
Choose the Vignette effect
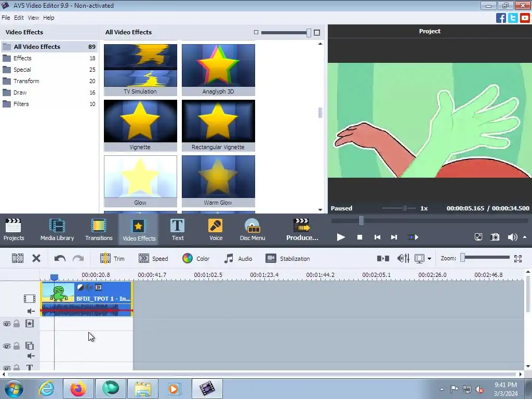click(x=140, y=125)
